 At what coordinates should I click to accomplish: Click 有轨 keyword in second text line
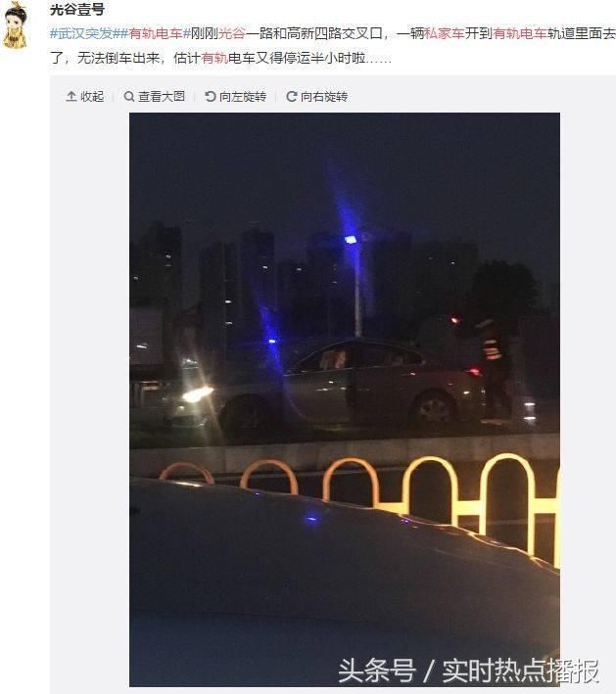coord(214,58)
